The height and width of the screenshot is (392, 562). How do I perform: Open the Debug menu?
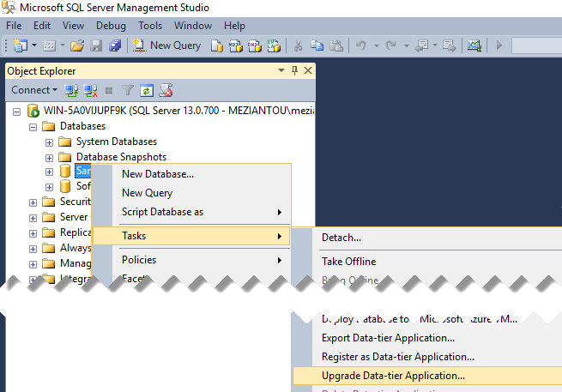point(111,26)
